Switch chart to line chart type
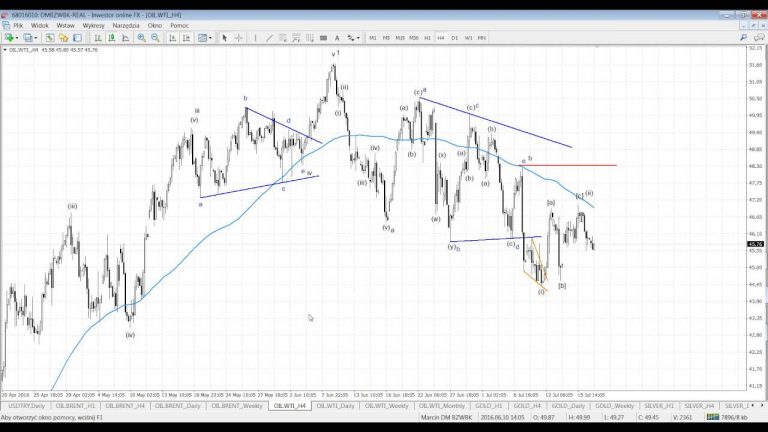Screen dimensions: 768x432 tap(125, 38)
